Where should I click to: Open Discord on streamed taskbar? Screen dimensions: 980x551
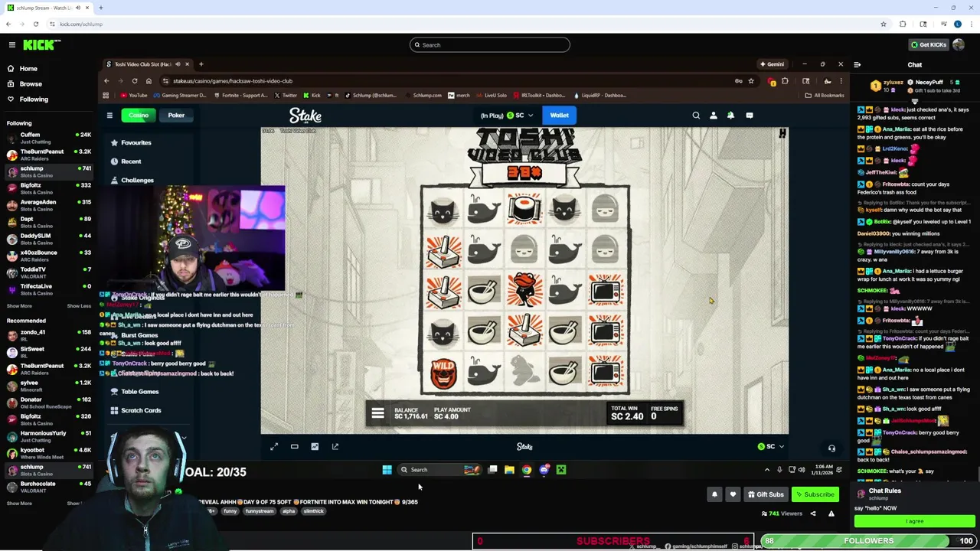(x=544, y=470)
